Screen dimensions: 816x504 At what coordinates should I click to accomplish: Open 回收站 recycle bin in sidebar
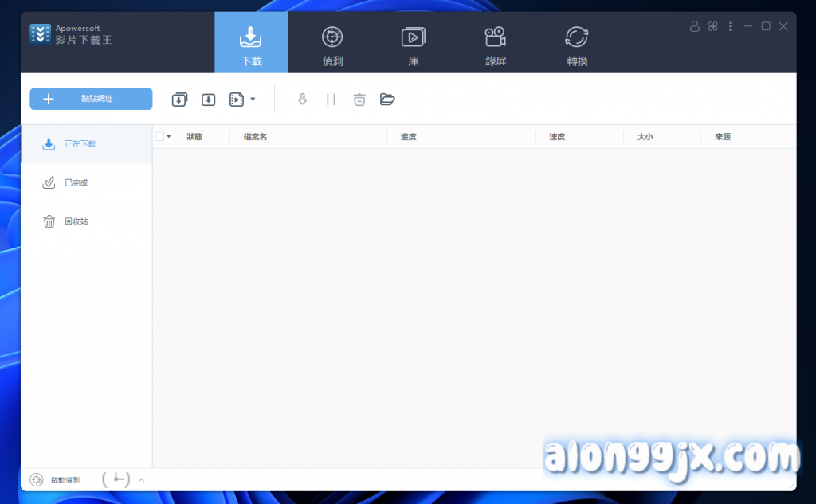(x=76, y=221)
